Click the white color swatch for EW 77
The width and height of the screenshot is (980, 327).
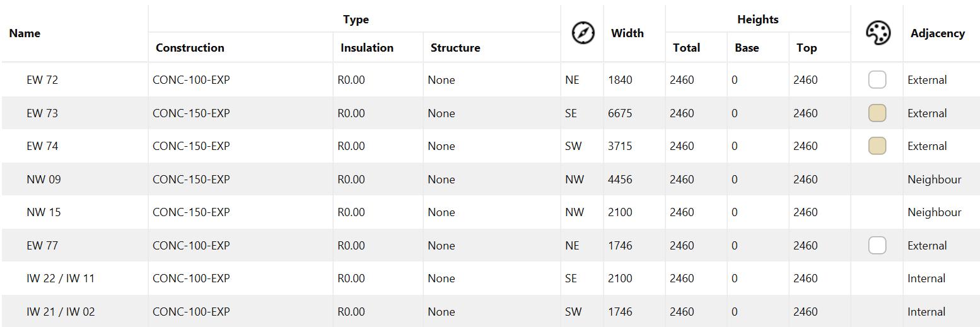[x=877, y=246]
